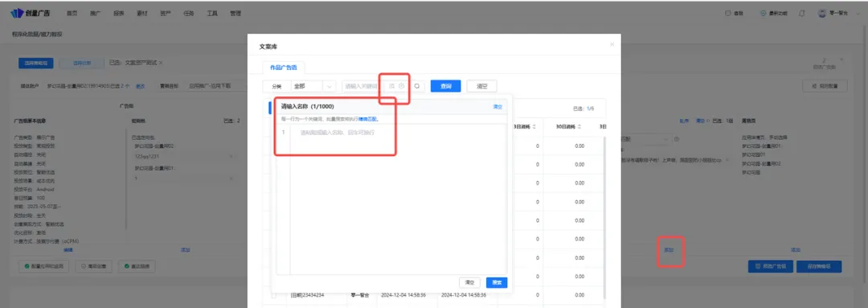Click the clock history icon in keyword field
Viewport: 868px width, 308px height.
coord(402,86)
